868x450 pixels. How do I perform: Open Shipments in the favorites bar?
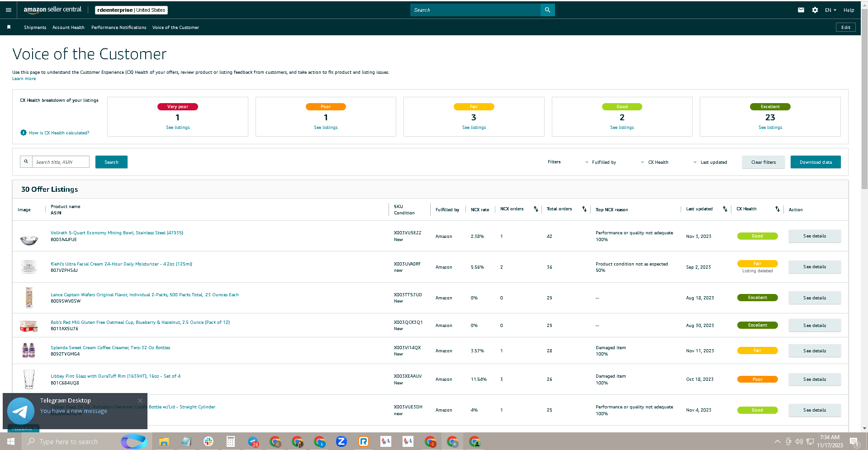[x=35, y=28]
